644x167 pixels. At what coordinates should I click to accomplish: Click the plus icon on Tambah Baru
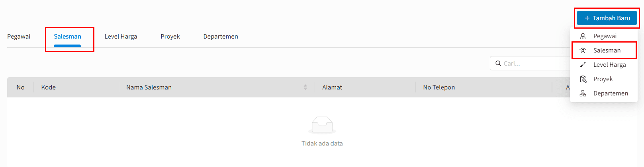(587, 18)
